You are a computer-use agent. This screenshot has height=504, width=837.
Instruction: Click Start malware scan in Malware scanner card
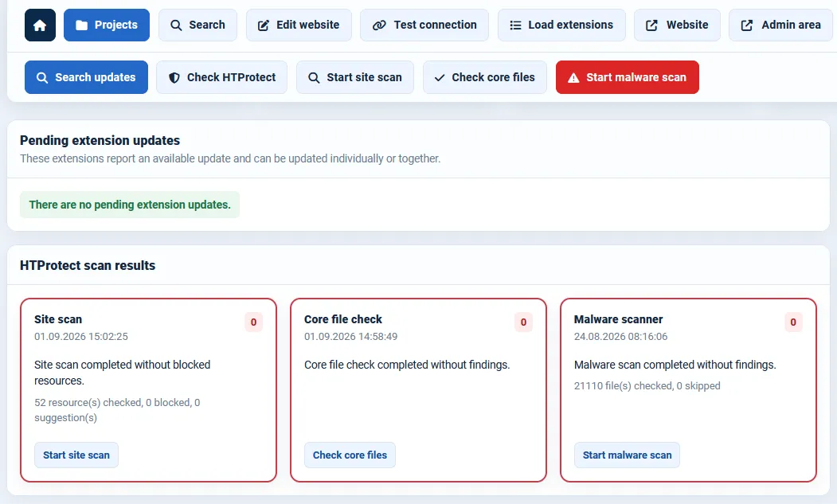point(627,455)
